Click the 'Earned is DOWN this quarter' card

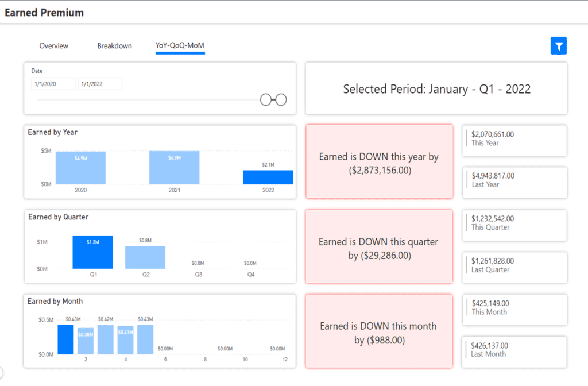[x=379, y=246]
